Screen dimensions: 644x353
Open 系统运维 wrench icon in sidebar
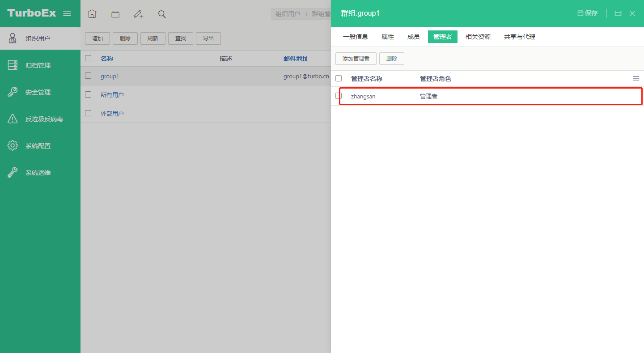(x=13, y=173)
